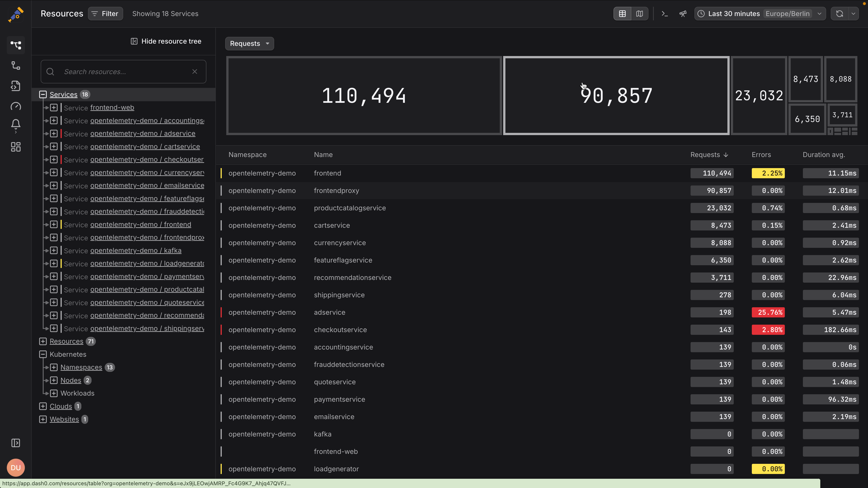The image size is (868, 488).
Task: Open the logs file icon in sidebar
Action: [16, 86]
